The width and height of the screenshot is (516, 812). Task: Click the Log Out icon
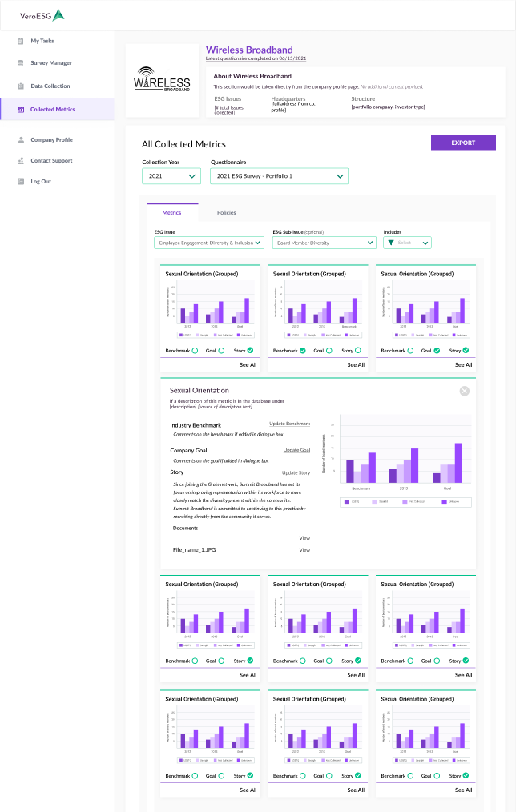pos(20,182)
